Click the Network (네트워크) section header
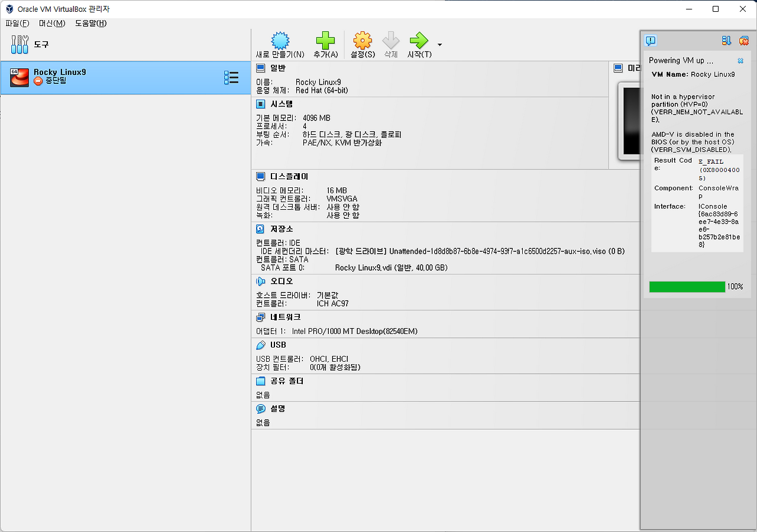The width and height of the screenshot is (757, 532). [x=286, y=317]
